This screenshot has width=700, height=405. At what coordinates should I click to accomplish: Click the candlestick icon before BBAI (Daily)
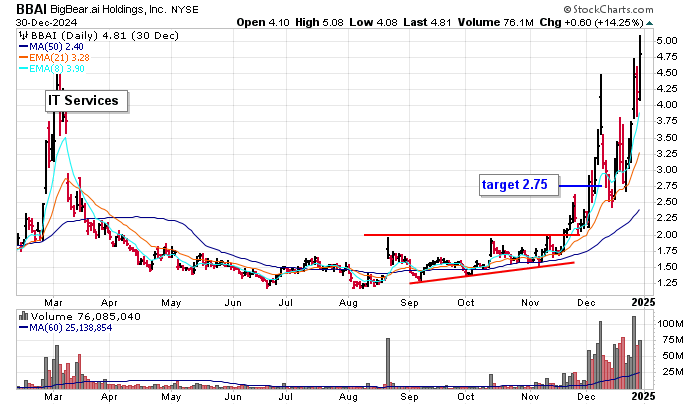24,36
